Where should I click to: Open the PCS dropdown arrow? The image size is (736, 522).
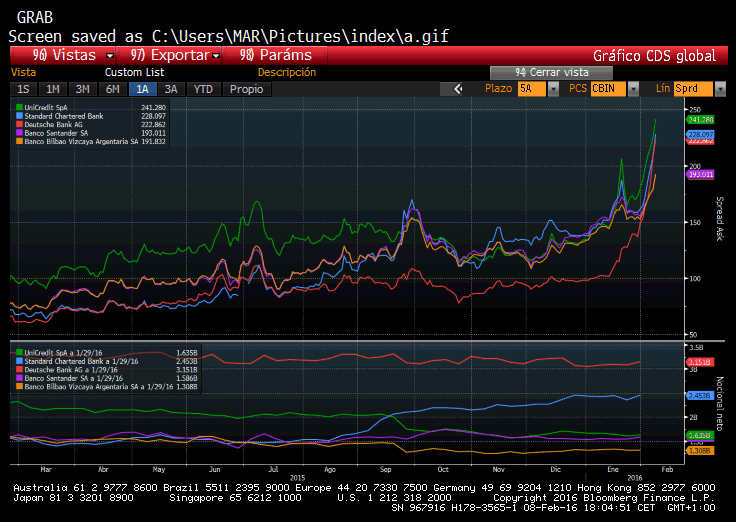point(633,89)
